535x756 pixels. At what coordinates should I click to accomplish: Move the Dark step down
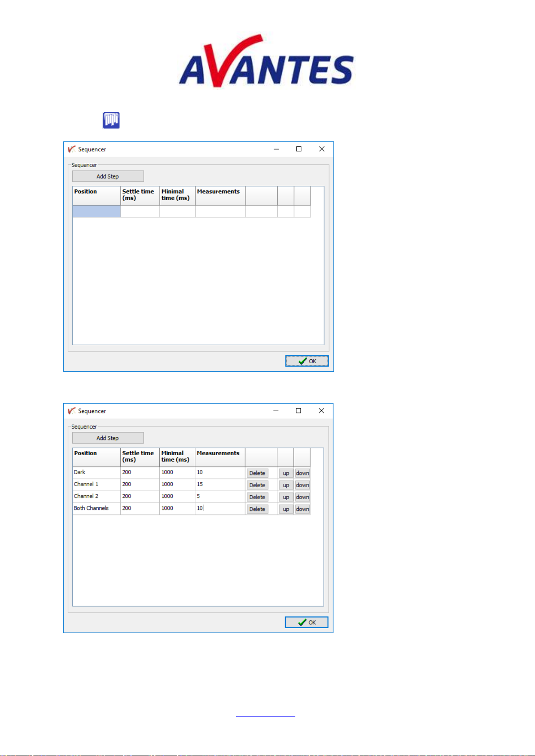tap(302, 473)
